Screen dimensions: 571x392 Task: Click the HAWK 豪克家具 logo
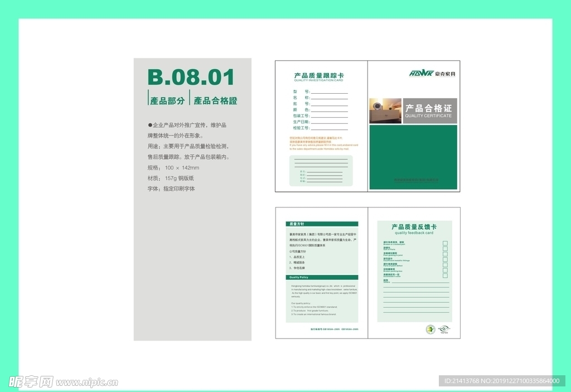tap(432, 74)
